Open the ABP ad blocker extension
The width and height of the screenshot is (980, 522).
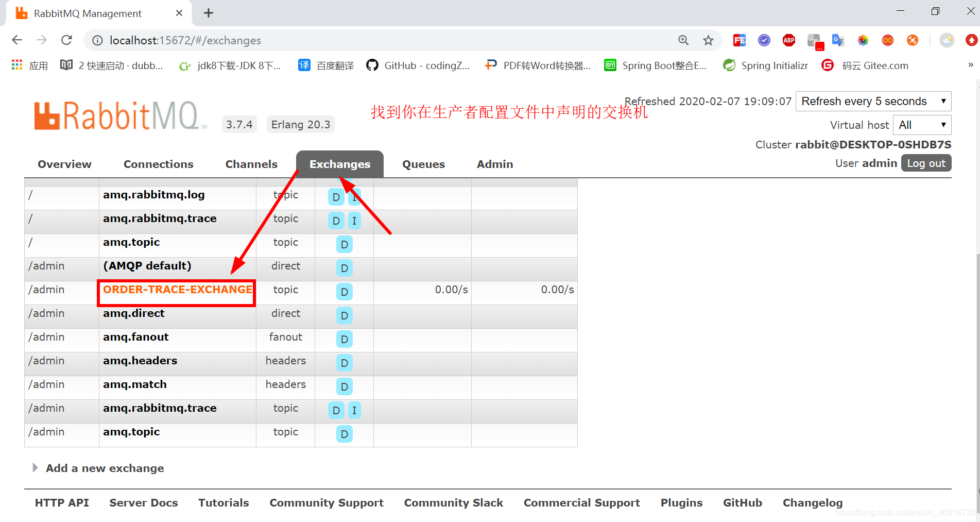coord(789,40)
